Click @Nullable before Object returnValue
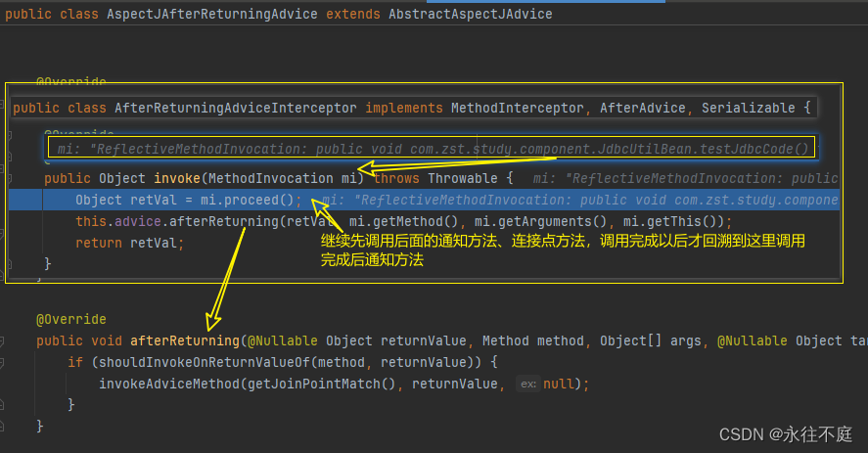868x453 pixels. [283, 341]
